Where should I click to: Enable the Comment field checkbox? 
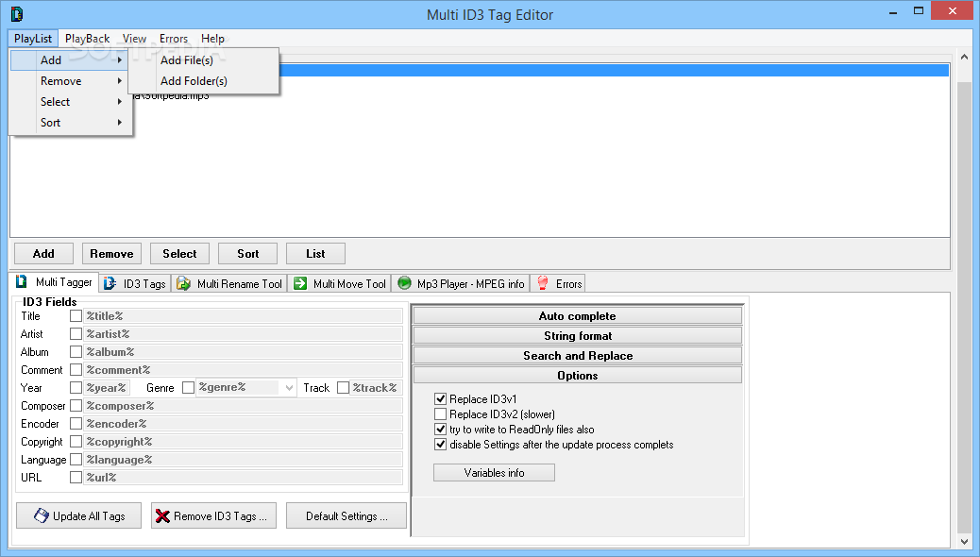76,369
